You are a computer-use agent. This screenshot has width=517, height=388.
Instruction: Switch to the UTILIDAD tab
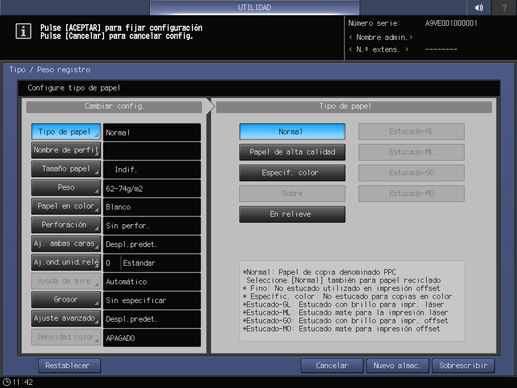(x=254, y=7)
